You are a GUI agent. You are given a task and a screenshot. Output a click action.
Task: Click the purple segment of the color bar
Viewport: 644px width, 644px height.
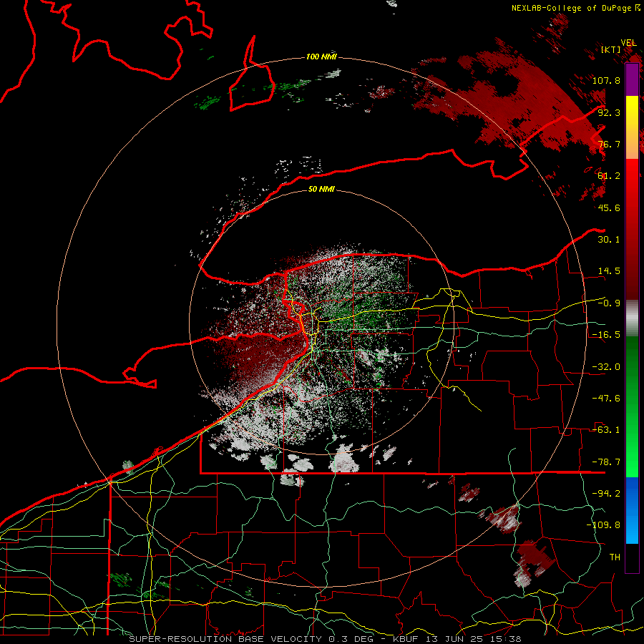coord(632,79)
